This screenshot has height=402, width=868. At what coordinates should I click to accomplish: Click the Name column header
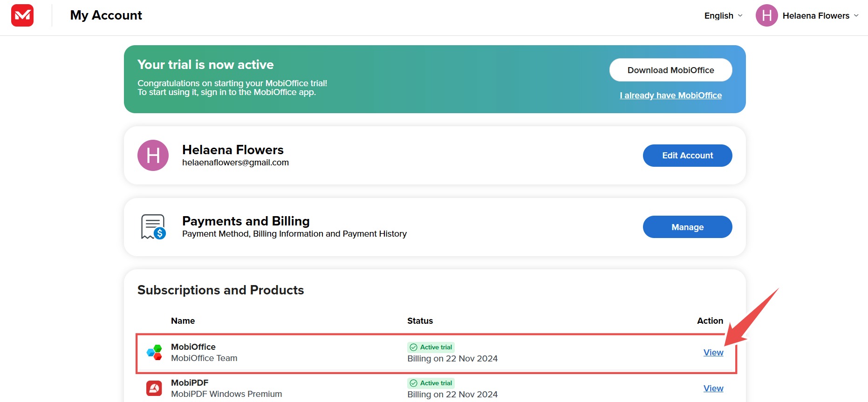point(183,321)
